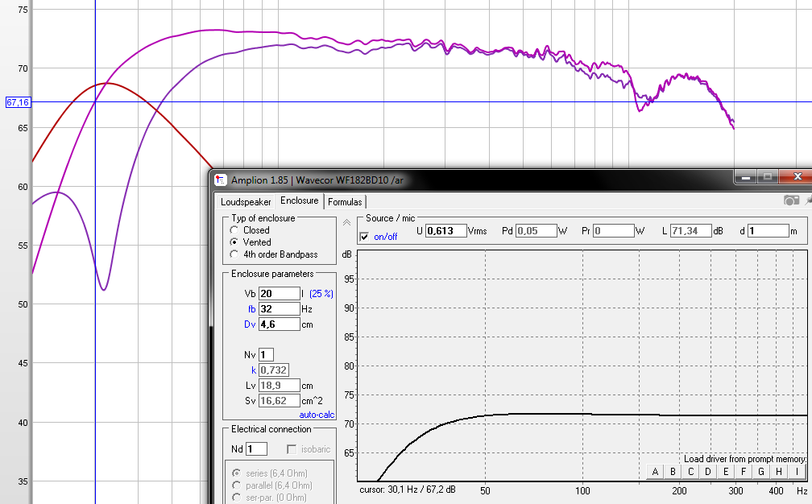Image resolution: width=812 pixels, height=504 pixels.
Task: Load driver from memory slot H
Action: pos(779,472)
